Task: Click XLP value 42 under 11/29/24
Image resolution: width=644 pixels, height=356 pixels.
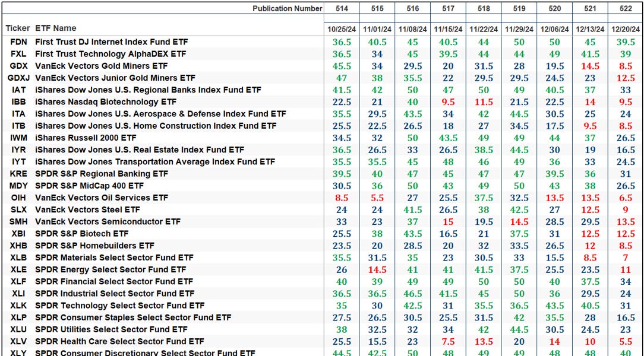Action: point(519,318)
